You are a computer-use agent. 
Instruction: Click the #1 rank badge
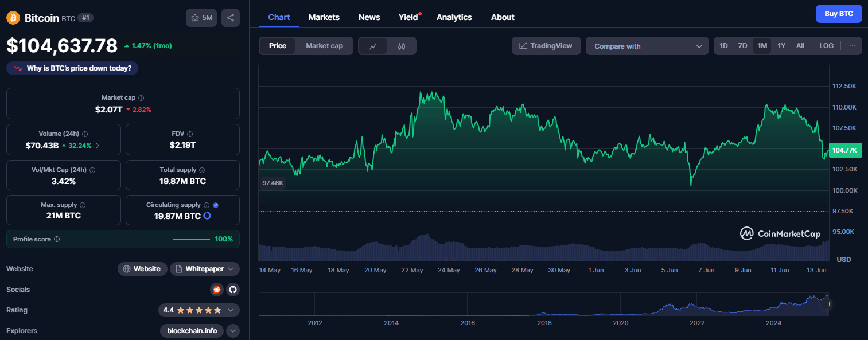pyautogui.click(x=85, y=18)
